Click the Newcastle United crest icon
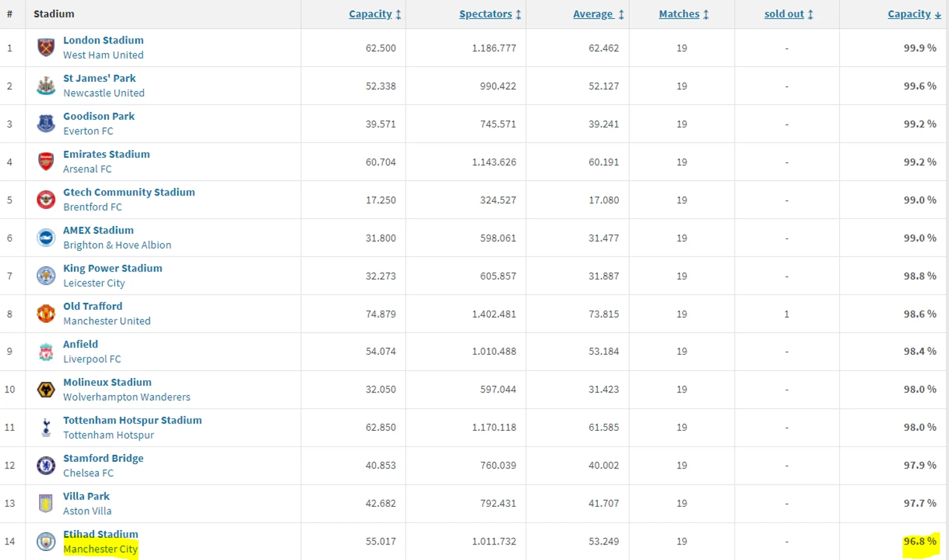949x560 pixels. [45, 86]
